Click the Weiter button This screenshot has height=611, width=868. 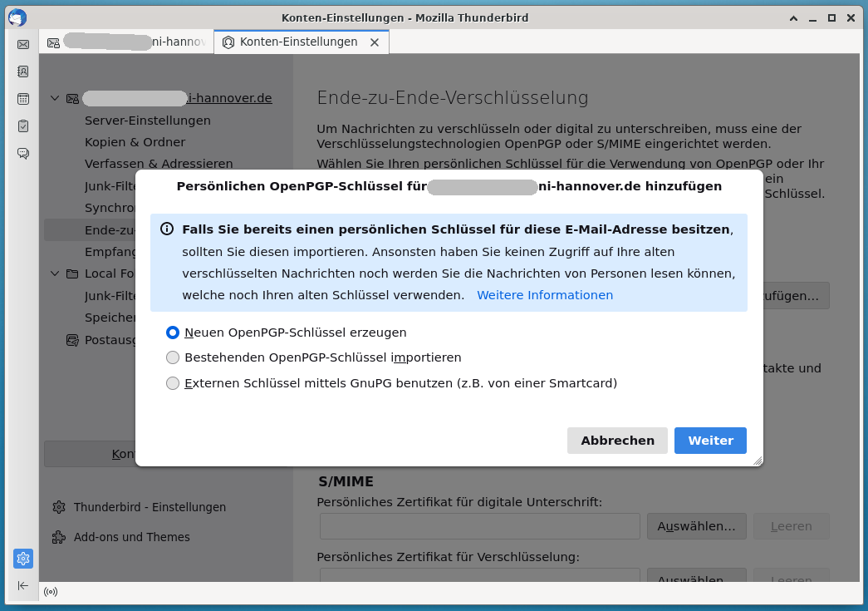[x=710, y=441]
